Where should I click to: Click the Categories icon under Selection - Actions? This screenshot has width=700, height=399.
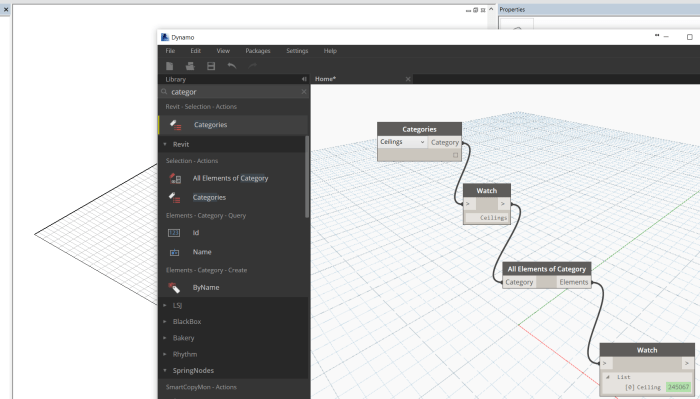pyautogui.click(x=175, y=198)
